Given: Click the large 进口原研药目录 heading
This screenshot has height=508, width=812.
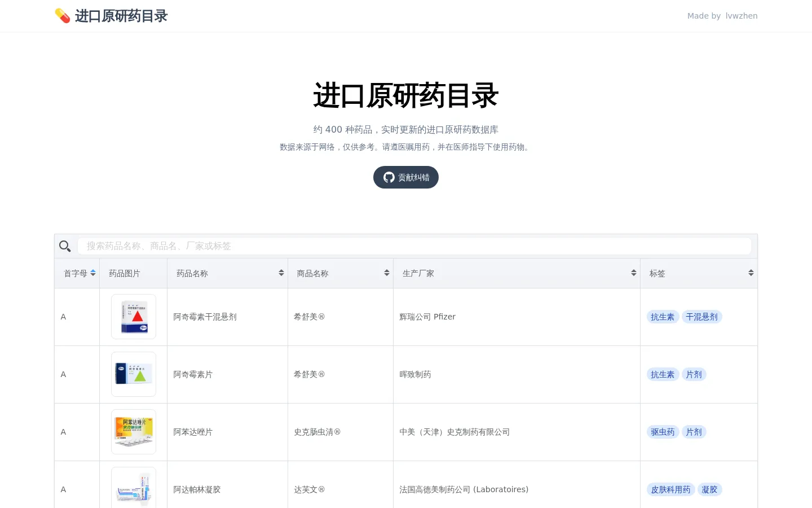Looking at the screenshot, I should 406,95.
